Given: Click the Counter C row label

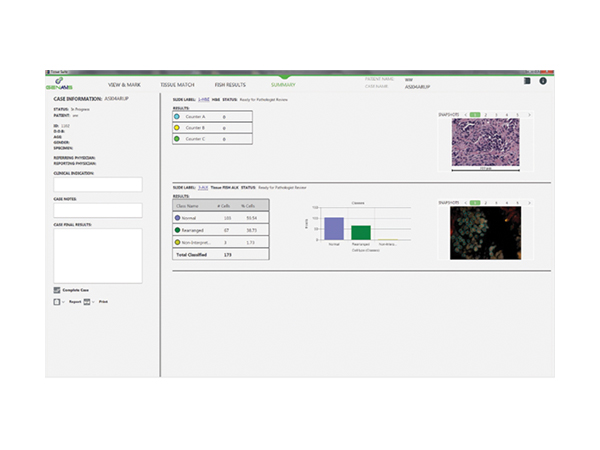Looking at the screenshot, I should (x=195, y=139).
